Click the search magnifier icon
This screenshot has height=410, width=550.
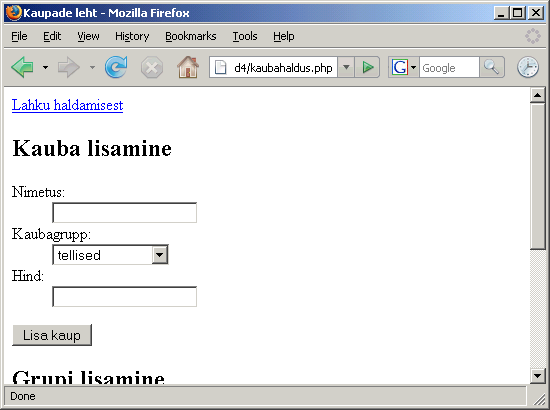pyautogui.click(x=492, y=67)
